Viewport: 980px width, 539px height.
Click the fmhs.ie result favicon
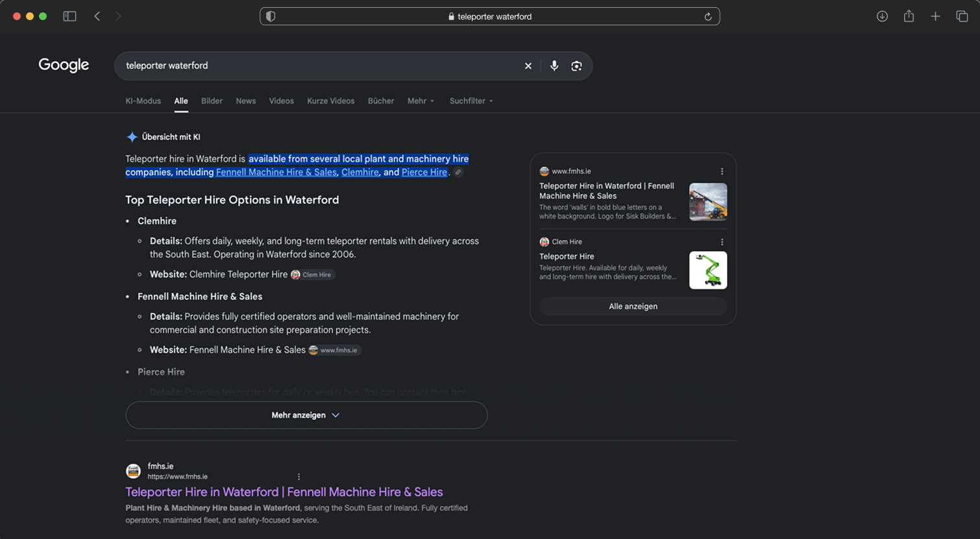[x=133, y=471]
